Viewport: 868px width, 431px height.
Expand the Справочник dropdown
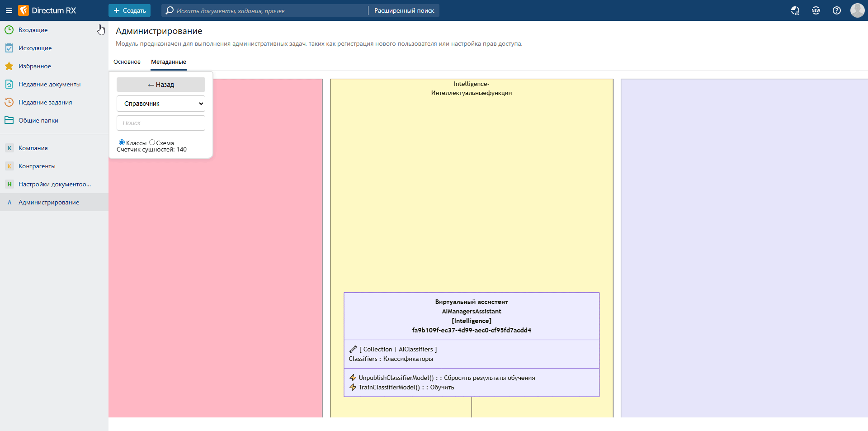161,104
